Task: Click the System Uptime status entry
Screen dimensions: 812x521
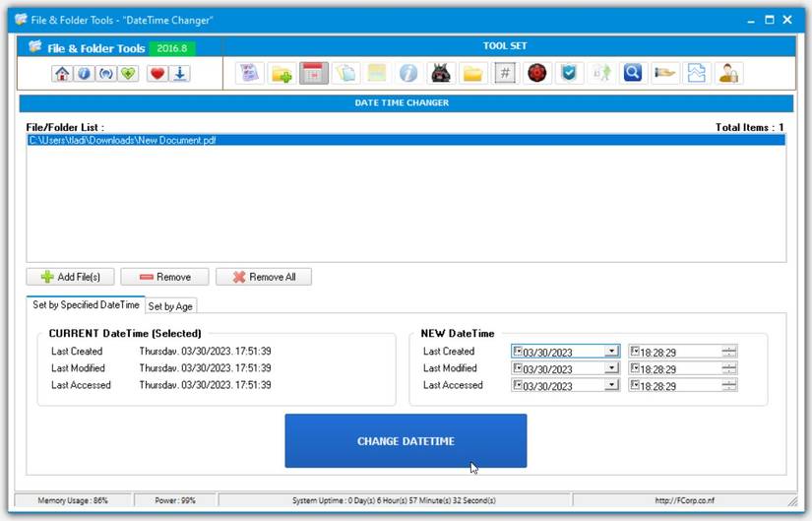Action: tap(394, 500)
